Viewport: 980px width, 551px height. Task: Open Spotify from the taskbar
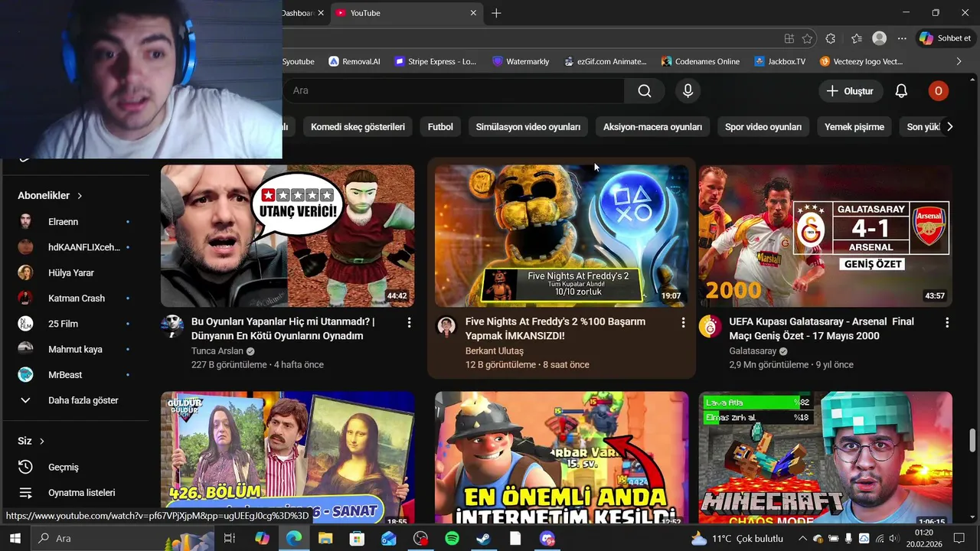click(x=452, y=539)
